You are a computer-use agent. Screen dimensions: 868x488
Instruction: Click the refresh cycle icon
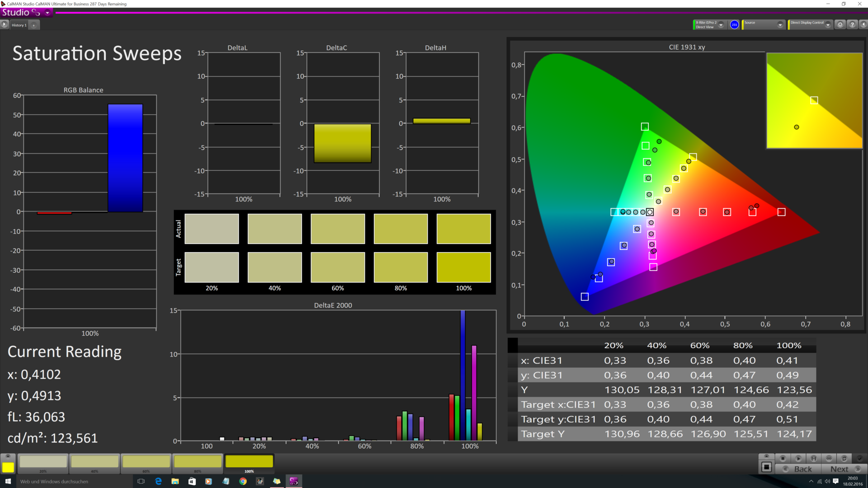click(x=844, y=458)
